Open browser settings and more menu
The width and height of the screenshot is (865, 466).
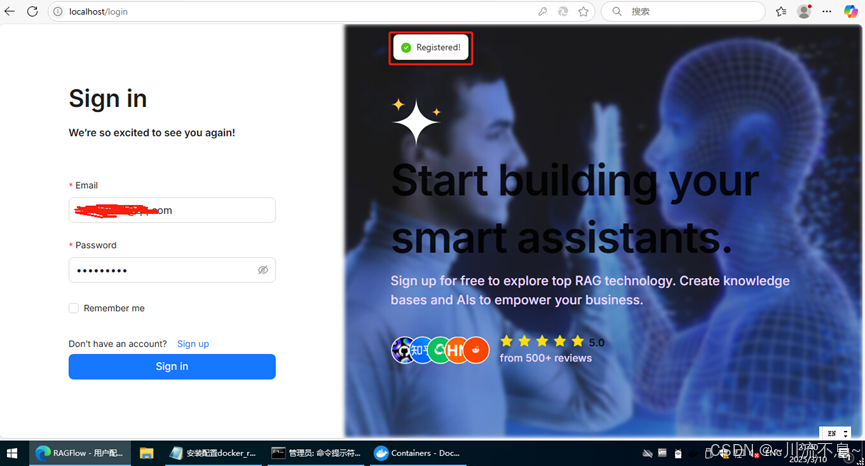pos(827,11)
